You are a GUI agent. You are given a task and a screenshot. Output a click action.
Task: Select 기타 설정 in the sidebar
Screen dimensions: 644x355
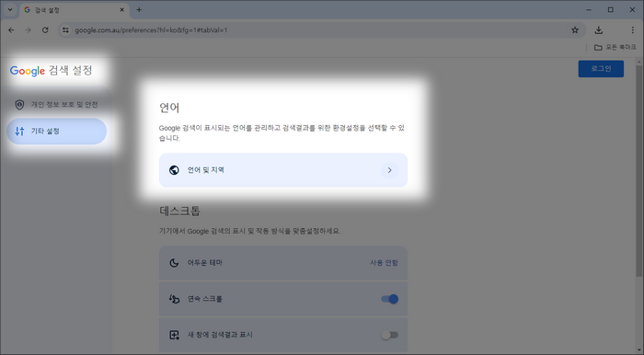[56, 132]
